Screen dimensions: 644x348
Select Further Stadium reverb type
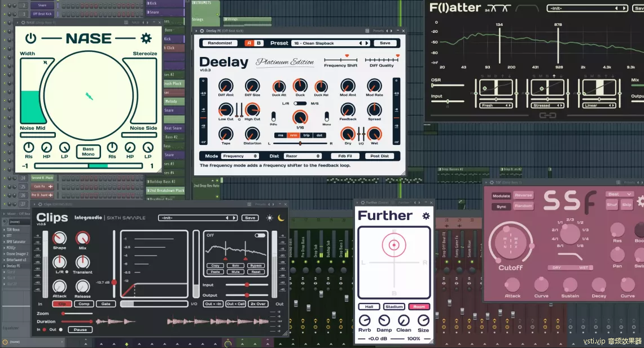[x=394, y=307]
